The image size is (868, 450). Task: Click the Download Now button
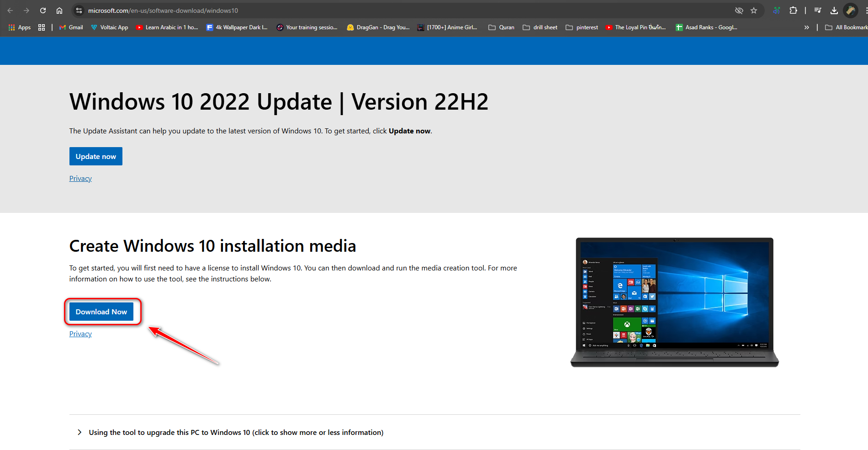pyautogui.click(x=101, y=312)
